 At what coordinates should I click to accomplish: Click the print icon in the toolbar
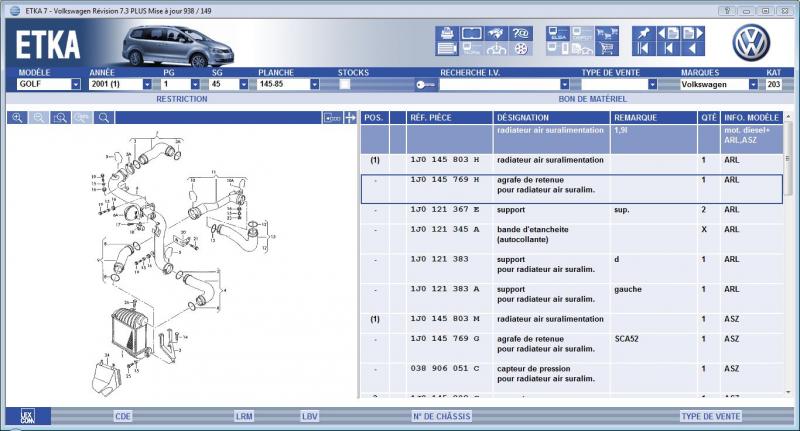tap(447, 33)
